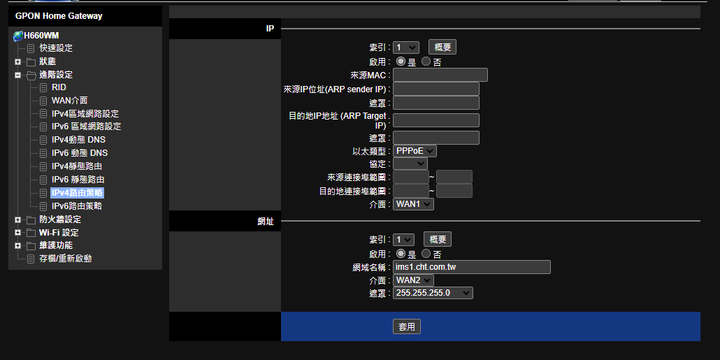The image size is (720, 360).
Task: Open the 網址 section 索引 dropdown
Action: 404,240
